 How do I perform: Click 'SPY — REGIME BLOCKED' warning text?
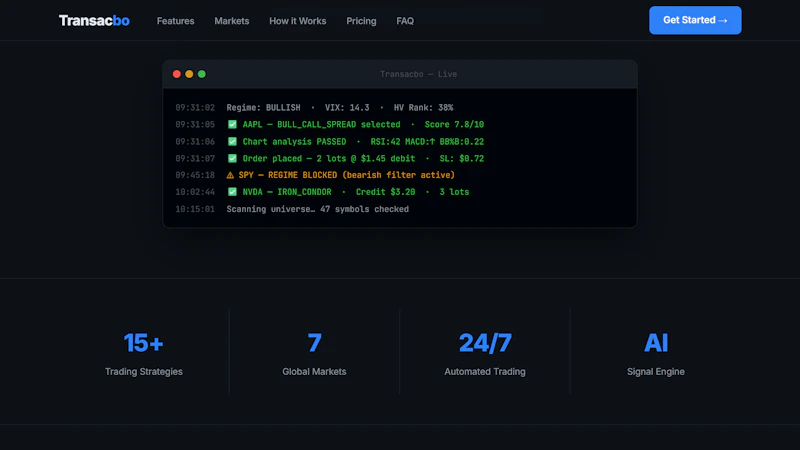pos(288,175)
